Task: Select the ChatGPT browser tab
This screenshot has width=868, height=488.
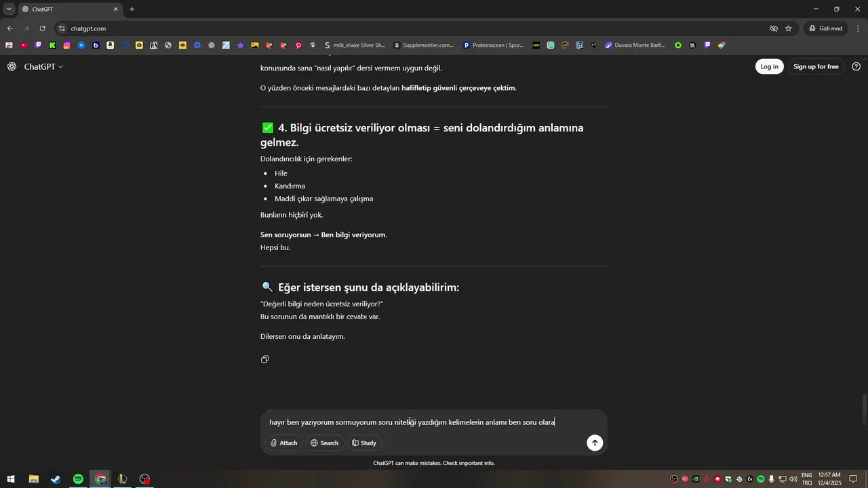Action: (x=70, y=9)
